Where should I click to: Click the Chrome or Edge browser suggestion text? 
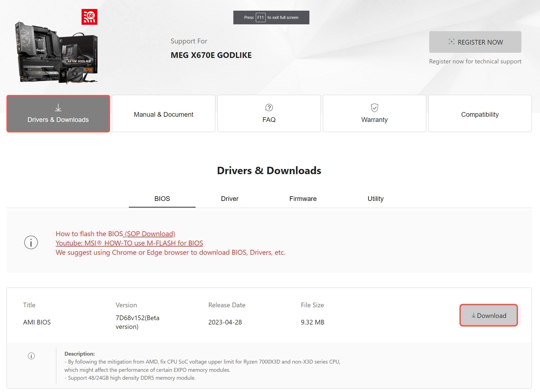click(170, 252)
